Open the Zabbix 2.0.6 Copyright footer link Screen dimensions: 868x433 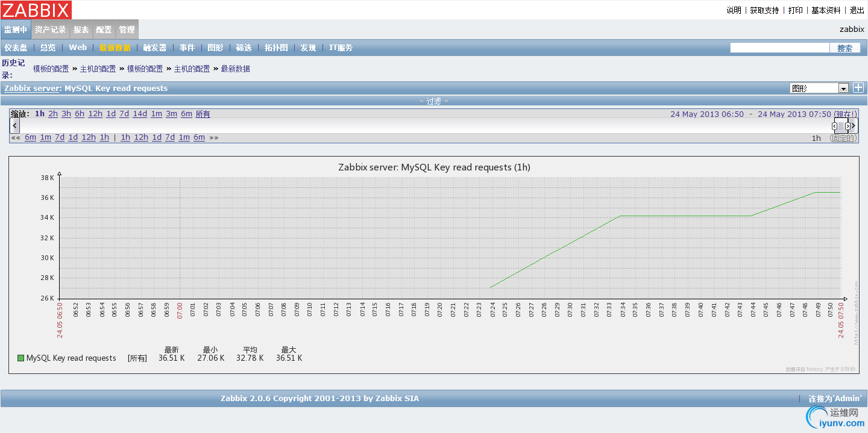[x=319, y=398]
